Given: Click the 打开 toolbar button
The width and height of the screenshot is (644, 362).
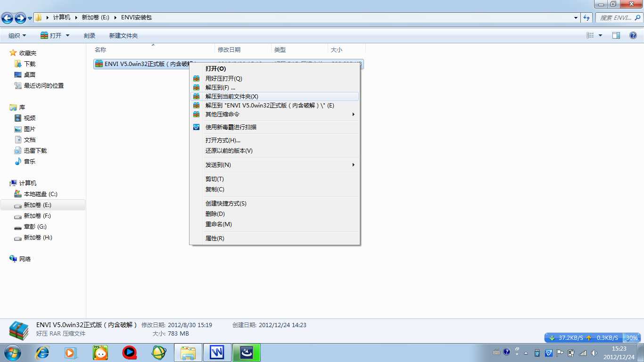Looking at the screenshot, I should coord(51,35).
